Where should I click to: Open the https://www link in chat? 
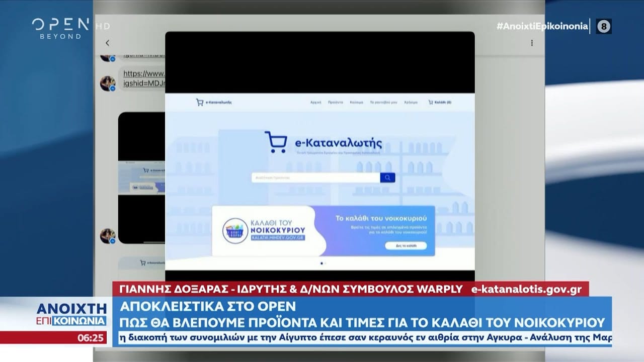pos(143,74)
